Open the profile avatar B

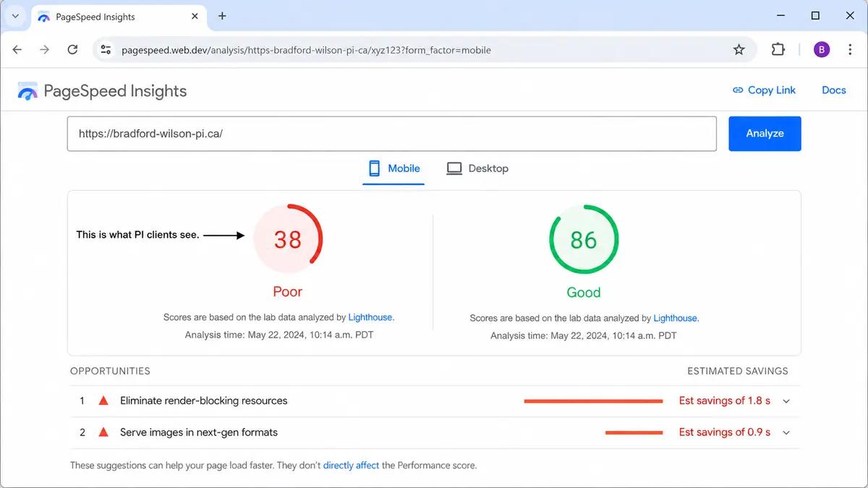822,50
